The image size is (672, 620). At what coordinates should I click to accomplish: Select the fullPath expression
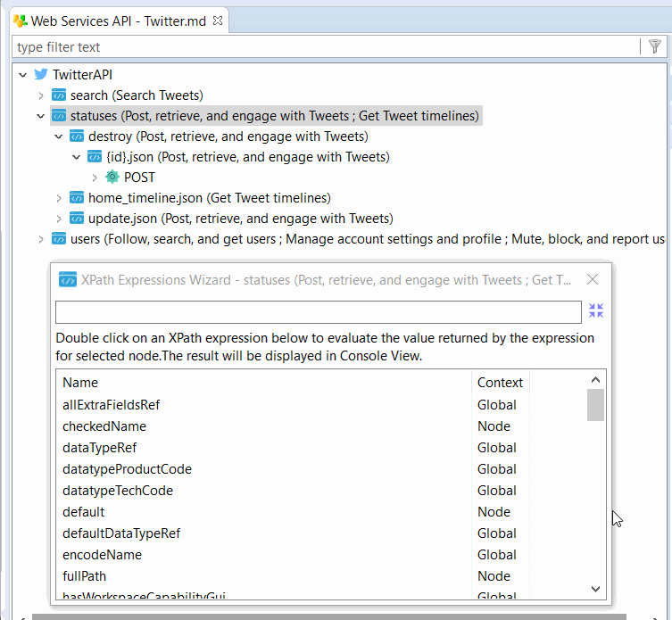[84, 576]
